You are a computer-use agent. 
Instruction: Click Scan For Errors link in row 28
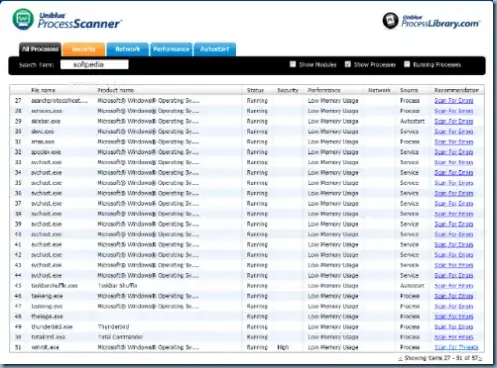pos(454,111)
